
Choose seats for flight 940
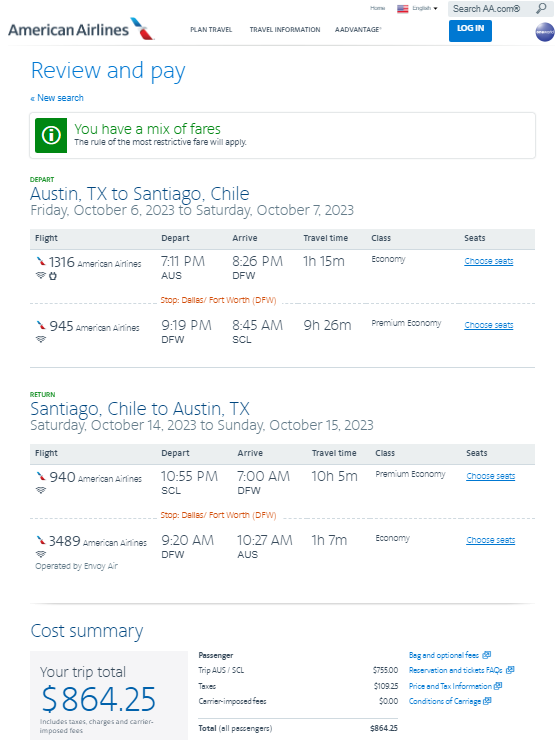click(x=490, y=476)
